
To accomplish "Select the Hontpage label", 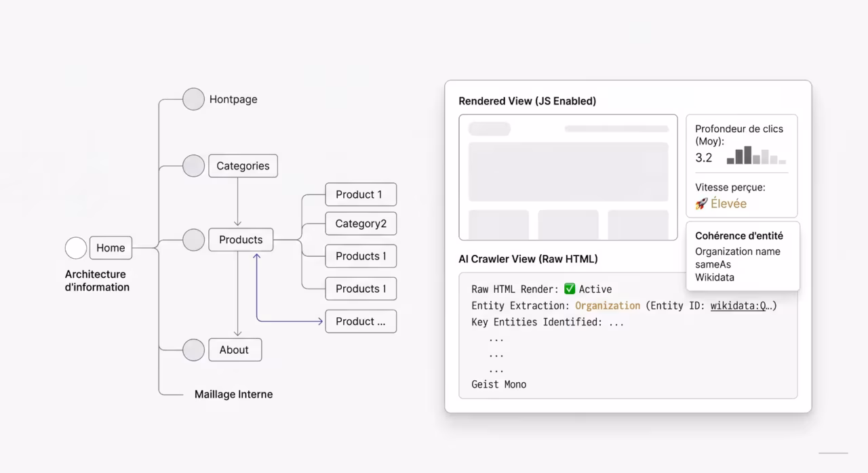I will [x=233, y=99].
